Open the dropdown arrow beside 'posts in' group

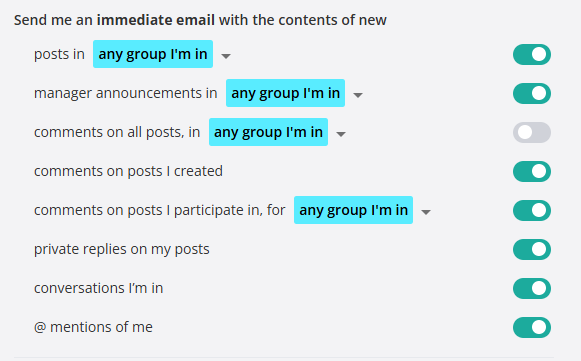tap(226, 56)
